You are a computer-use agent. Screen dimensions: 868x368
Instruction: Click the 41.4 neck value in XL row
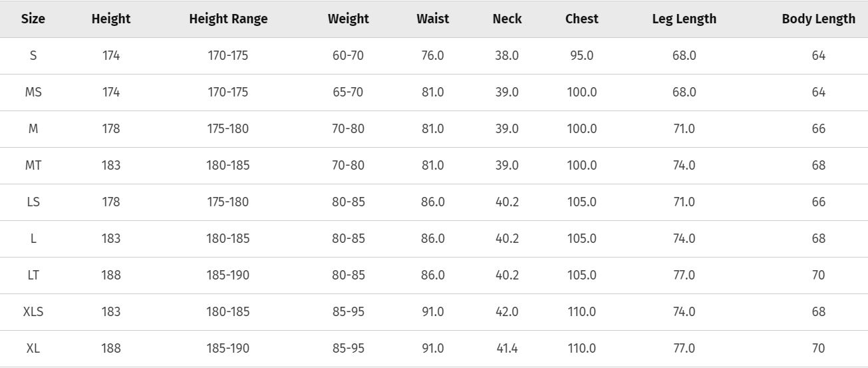pyautogui.click(x=507, y=348)
